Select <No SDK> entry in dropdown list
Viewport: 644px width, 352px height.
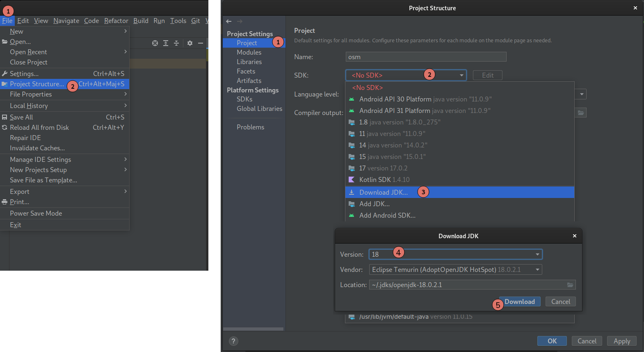460,87
